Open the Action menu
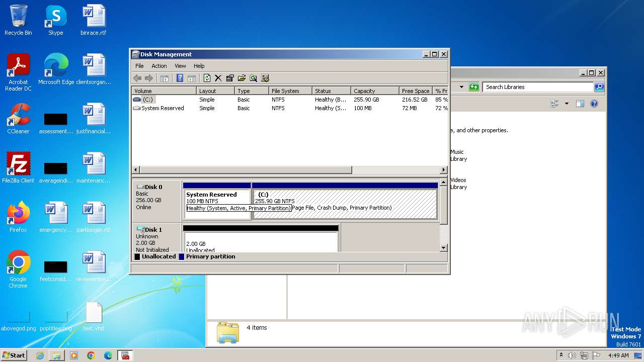 tap(159, 66)
